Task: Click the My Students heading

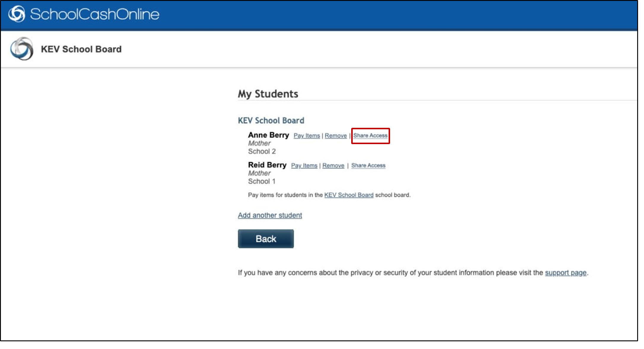Action: [268, 94]
